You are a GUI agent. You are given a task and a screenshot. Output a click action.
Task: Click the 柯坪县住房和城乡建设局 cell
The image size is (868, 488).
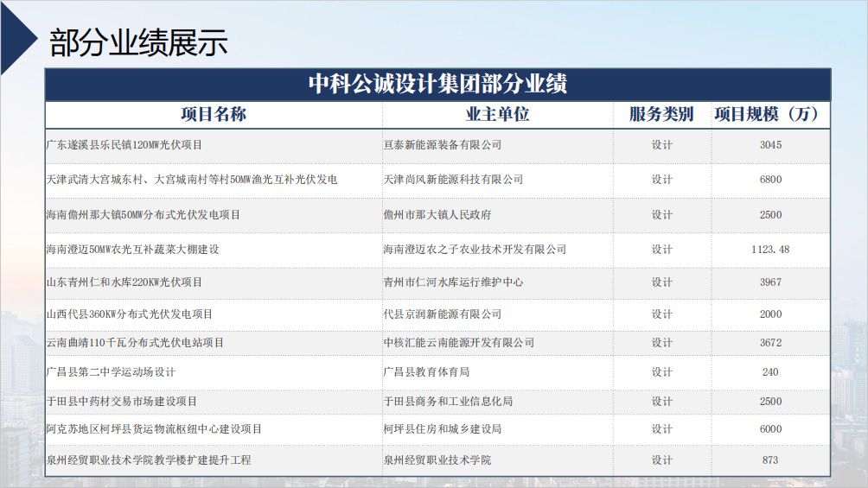point(443,429)
